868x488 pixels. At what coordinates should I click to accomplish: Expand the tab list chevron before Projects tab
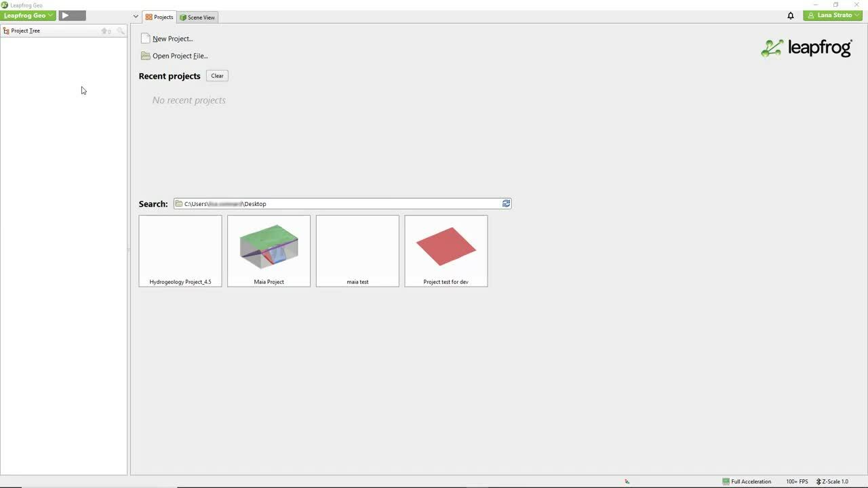(x=136, y=17)
